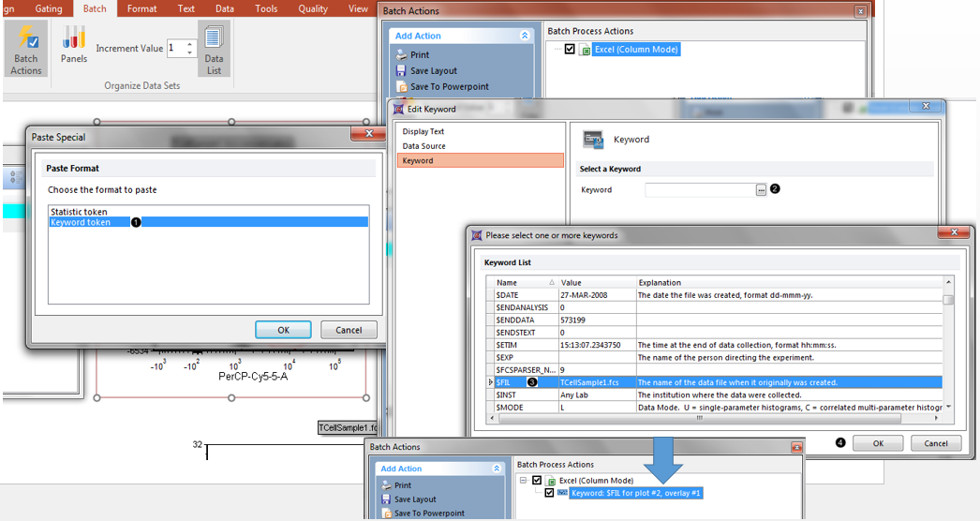Viewport: 980px width, 521px height.
Task: Collapse the Add Action panel chevron
Action: point(525,36)
